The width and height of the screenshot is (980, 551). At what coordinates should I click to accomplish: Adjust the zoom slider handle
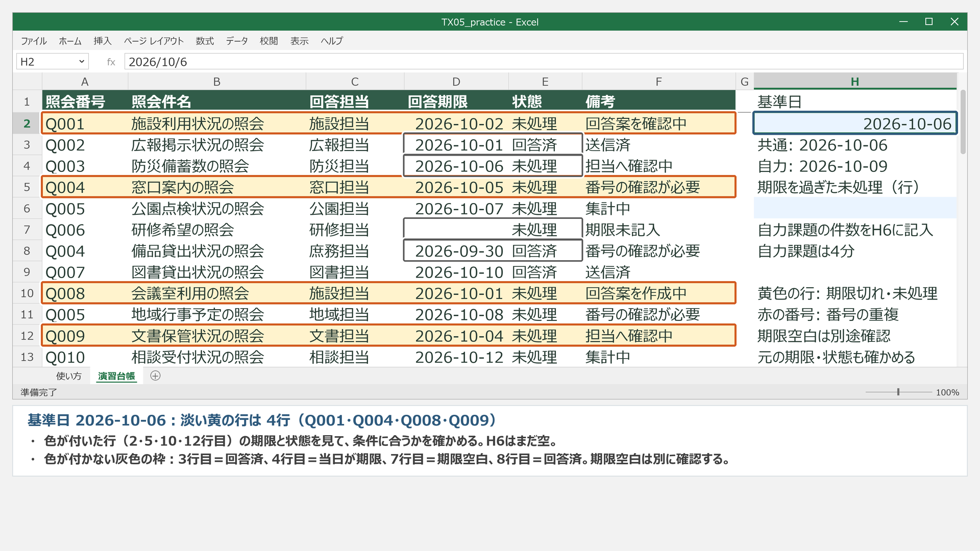pyautogui.click(x=898, y=392)
